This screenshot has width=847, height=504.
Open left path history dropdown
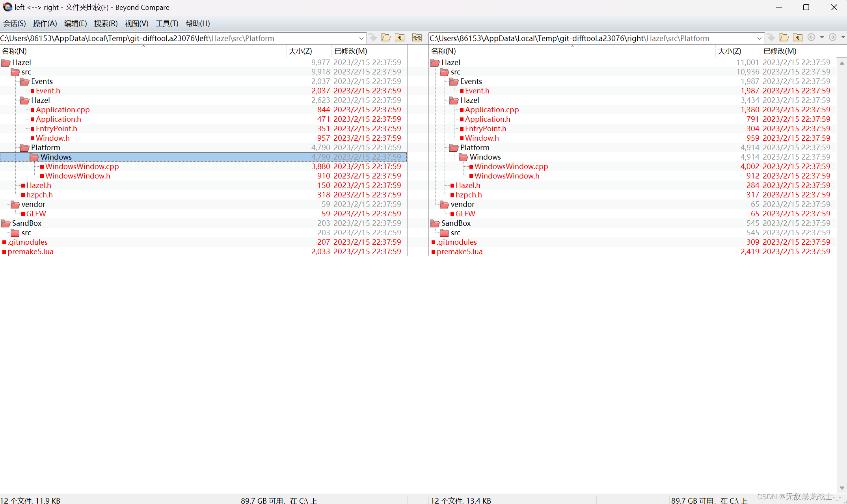coord(361,38)
